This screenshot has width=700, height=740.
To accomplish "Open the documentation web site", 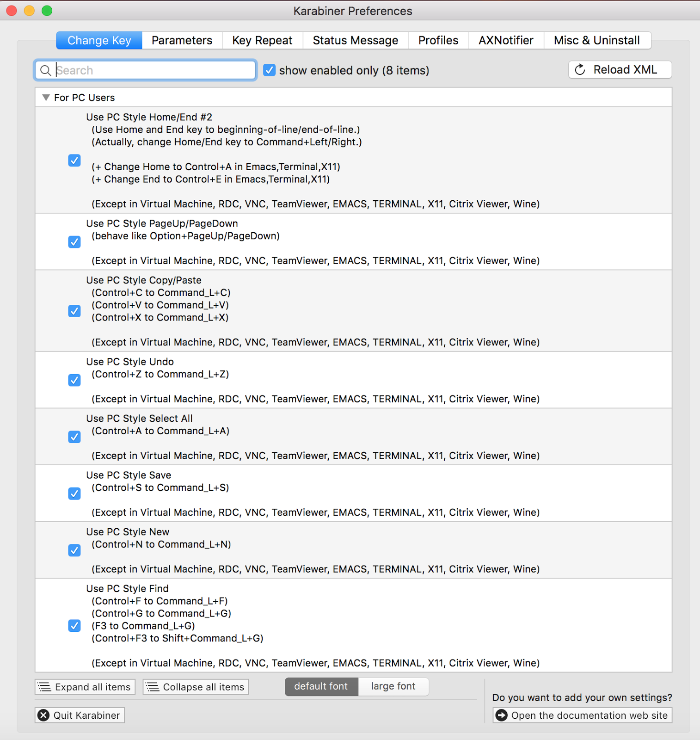I will 583,715.
